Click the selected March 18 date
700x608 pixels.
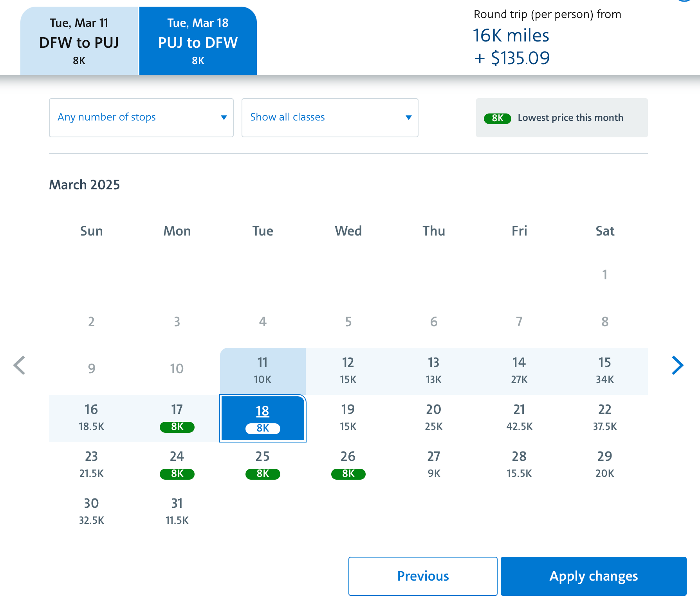pos(263,418)
